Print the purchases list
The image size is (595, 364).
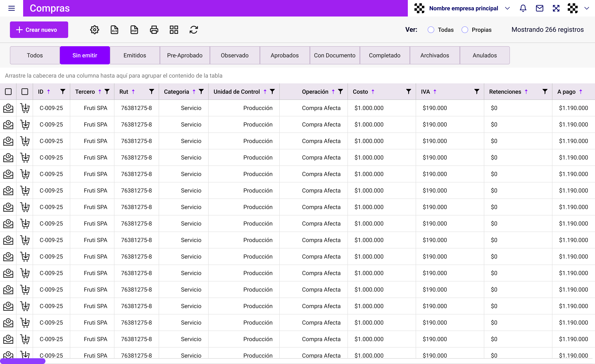[154, 30]
